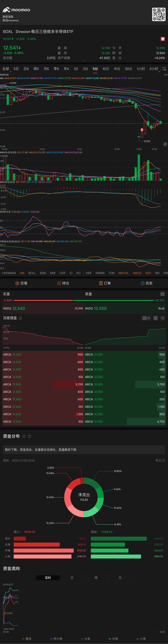Toggle the SAR indicator

[x=53, y=273]
